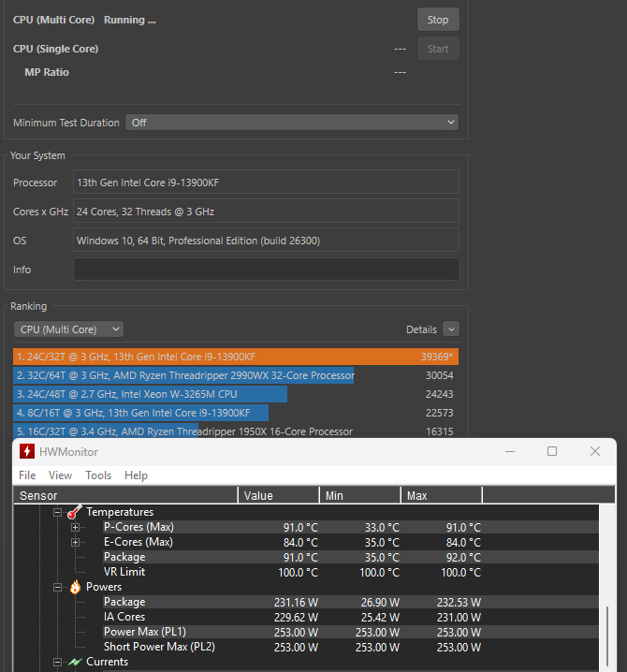Select the Package temperature row

pos(351,557)
